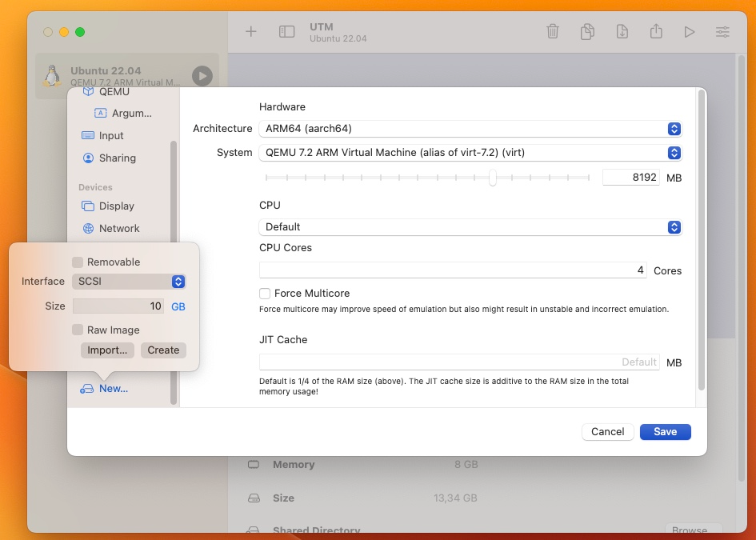756x540 pixels.
Task: Start Ubuntu 22.04 from the sidebar play button
Action: pyautogui.click(x=202, y=76)
